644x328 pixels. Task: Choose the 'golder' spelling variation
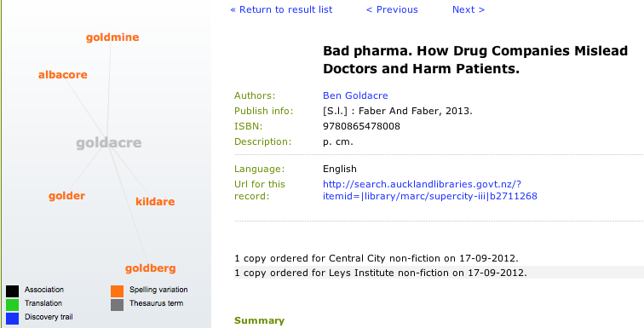pyautogui.click(x=67, y=196)
